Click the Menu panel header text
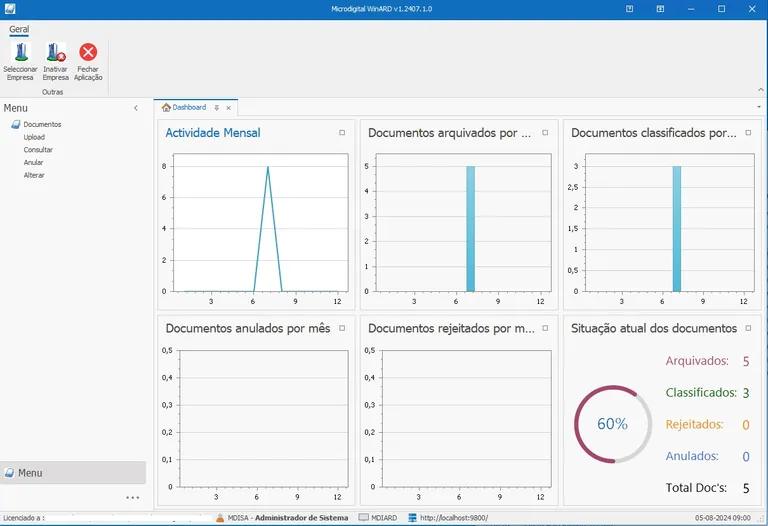768x526 pixels. coord(16,108)
